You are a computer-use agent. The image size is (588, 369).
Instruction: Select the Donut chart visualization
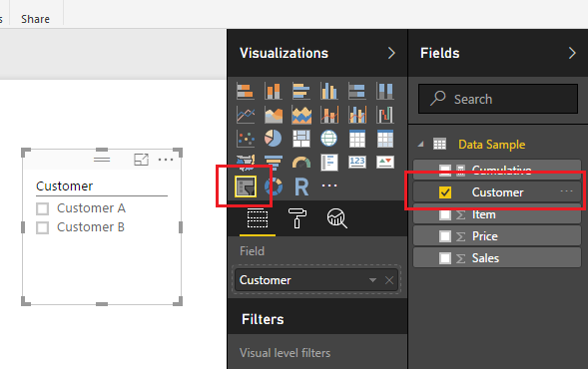pos(274,186)
